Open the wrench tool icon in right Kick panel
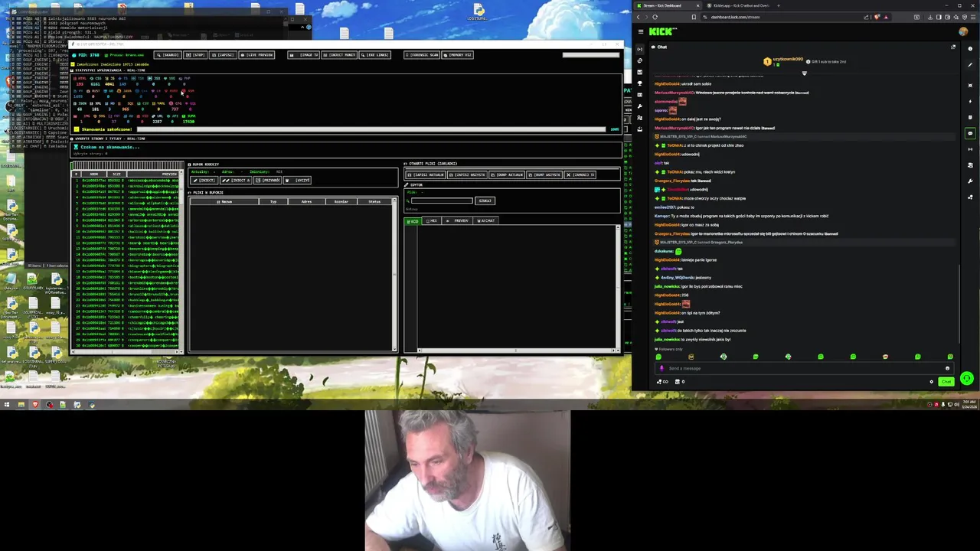This screenshot has height=551, width=980. pyautogui.click(x=970, y=181)
